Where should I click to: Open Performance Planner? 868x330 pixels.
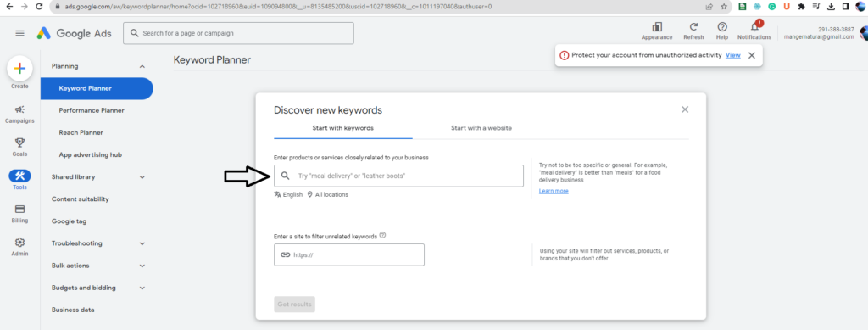point(92,111)
